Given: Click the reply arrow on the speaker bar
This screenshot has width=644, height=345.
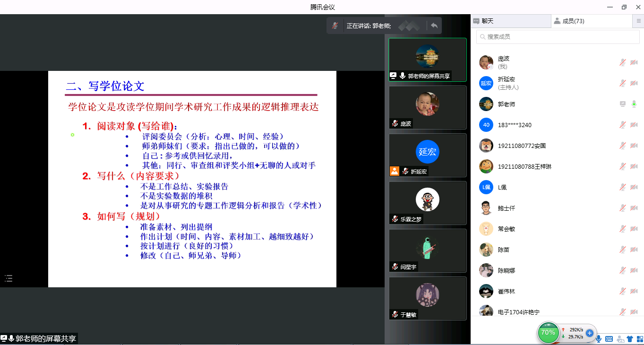Looking at the screenshot, I should pyautogui.click(x=434, y=26).
